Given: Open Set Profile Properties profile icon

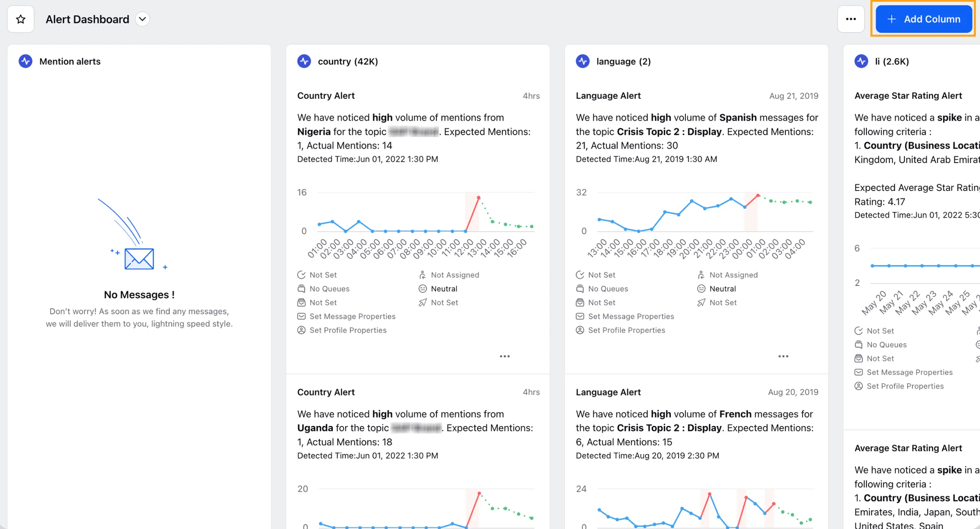Looking at the screenshot, I should (302, 330).
